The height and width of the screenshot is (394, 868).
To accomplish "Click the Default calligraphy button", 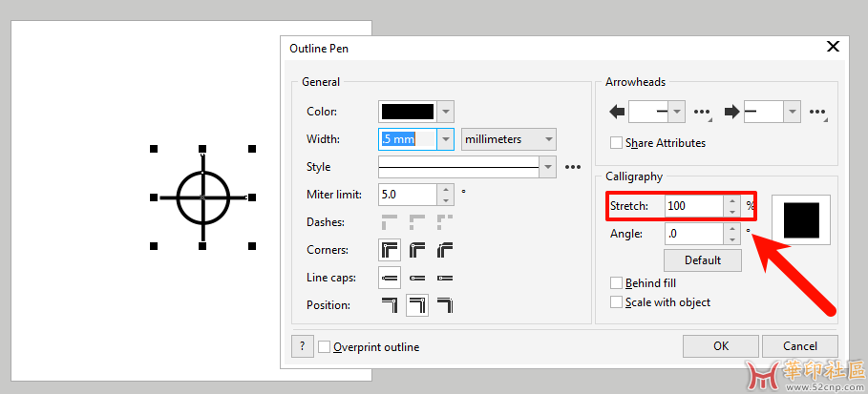I will tap(704, 259).
